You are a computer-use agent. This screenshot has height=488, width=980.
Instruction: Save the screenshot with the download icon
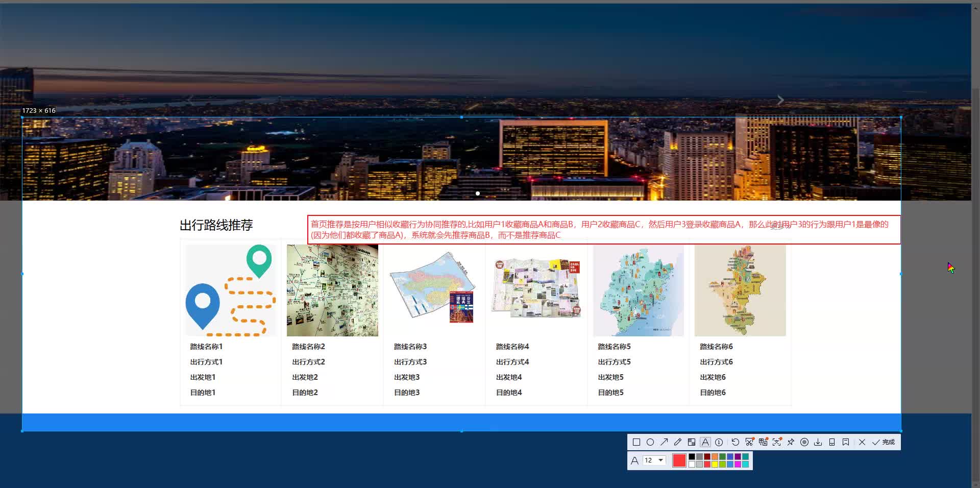coord(818,442)
